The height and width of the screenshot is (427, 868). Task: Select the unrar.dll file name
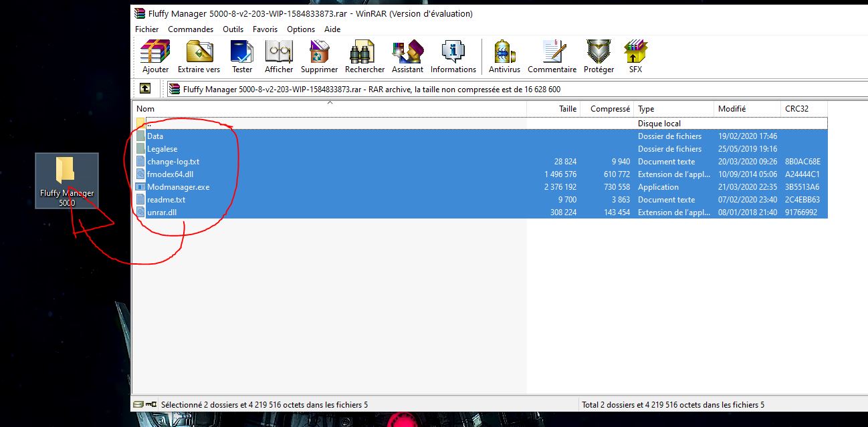[162, 212]
